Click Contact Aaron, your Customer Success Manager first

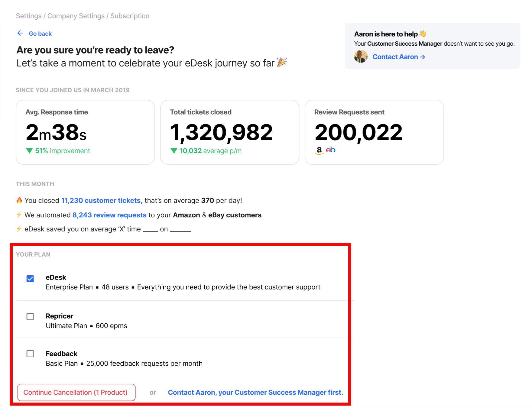click(x=255, y=392)
